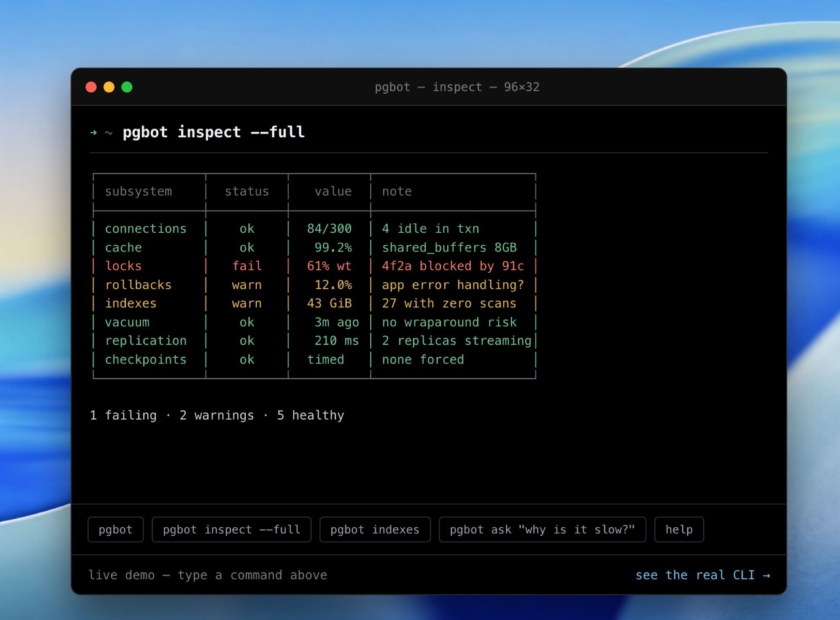The image size is (840, 620).
Task: Click the yellow minimize window dot
Action: [x=109, y=87]
